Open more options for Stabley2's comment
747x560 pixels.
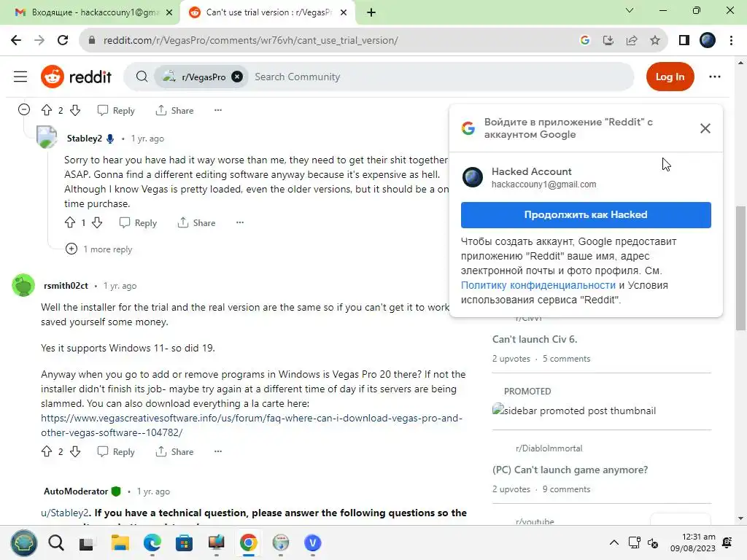(239, 222)
